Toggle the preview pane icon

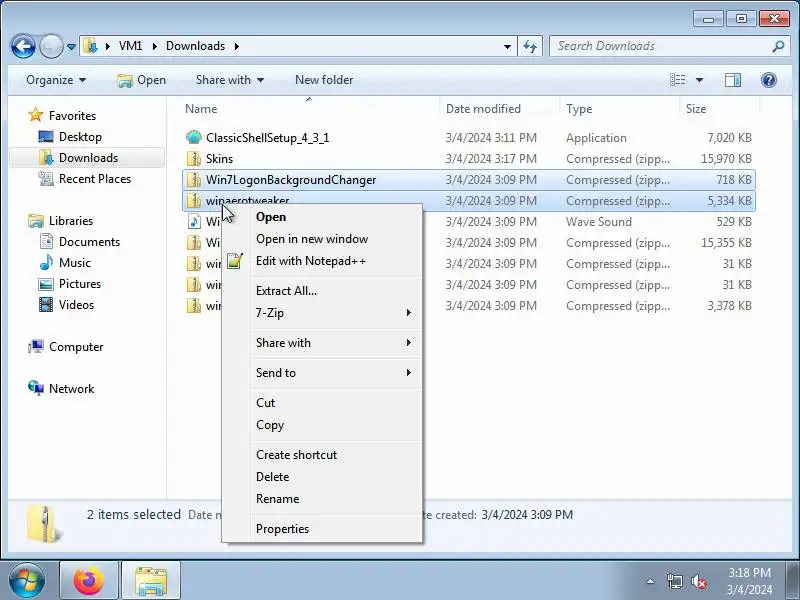[x=733, y=80]
